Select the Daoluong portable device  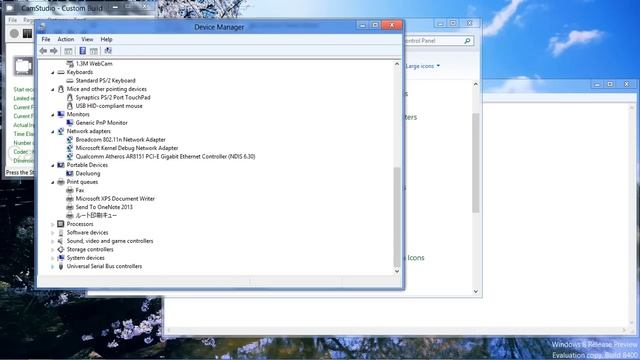[x=88, y=173]
